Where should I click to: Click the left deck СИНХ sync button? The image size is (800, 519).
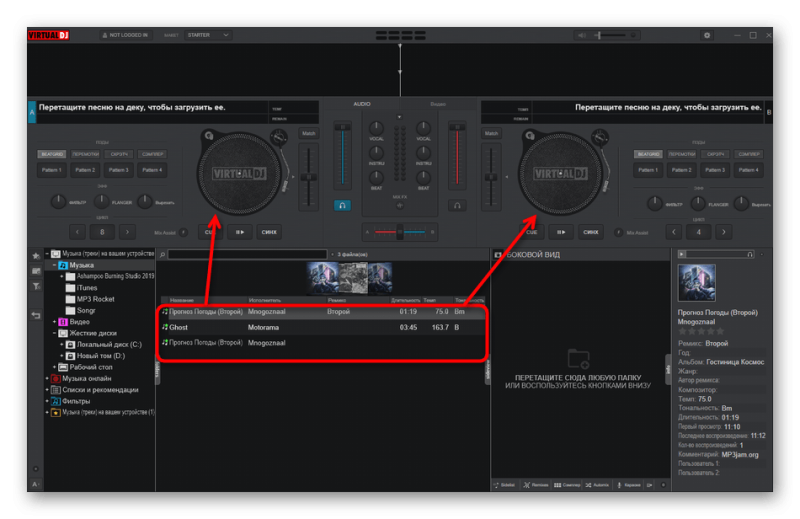tap(269, 232)
